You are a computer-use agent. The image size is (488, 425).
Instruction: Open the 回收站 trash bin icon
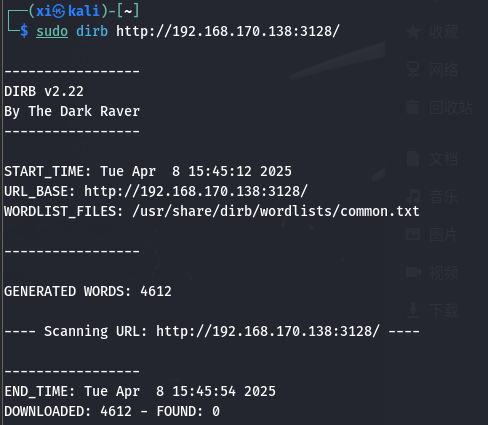point(413,108)
